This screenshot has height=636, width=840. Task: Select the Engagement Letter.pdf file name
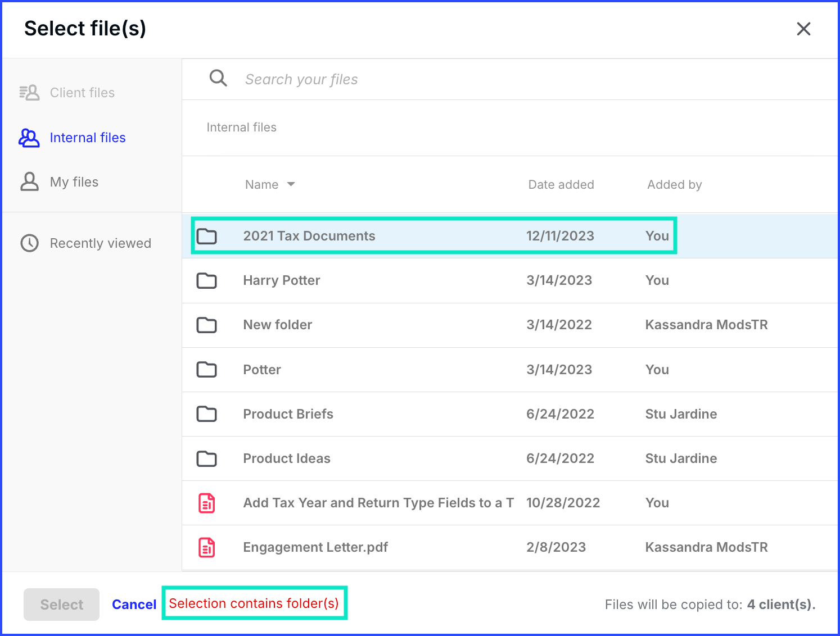coord(315,547)
